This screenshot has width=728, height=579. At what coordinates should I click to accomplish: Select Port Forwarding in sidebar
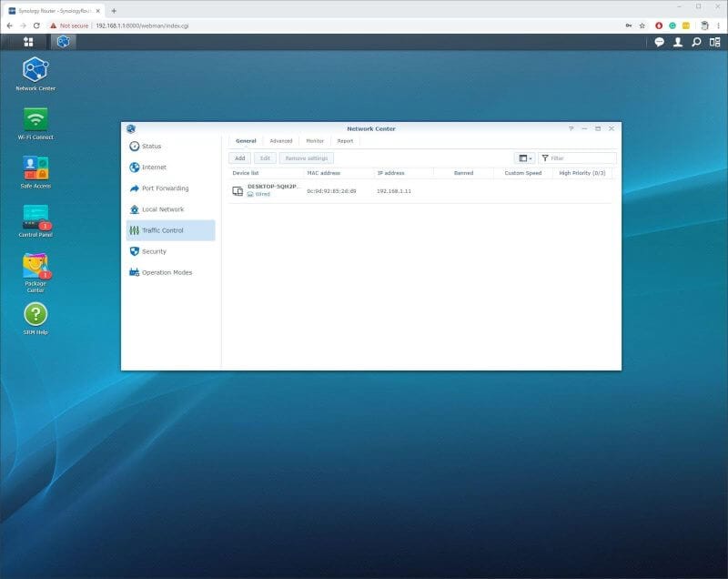click(x=165, y=188)
